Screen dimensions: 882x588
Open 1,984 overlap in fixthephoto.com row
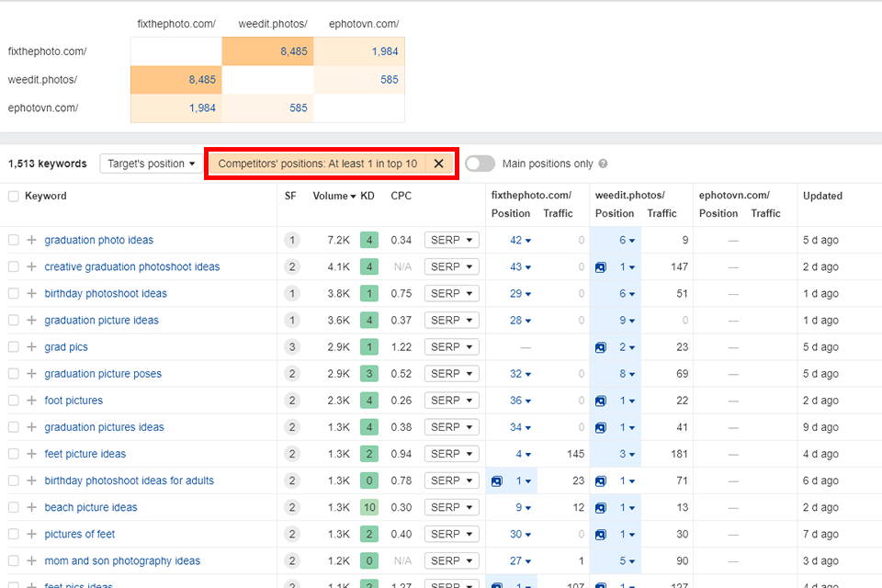point(385,51)
